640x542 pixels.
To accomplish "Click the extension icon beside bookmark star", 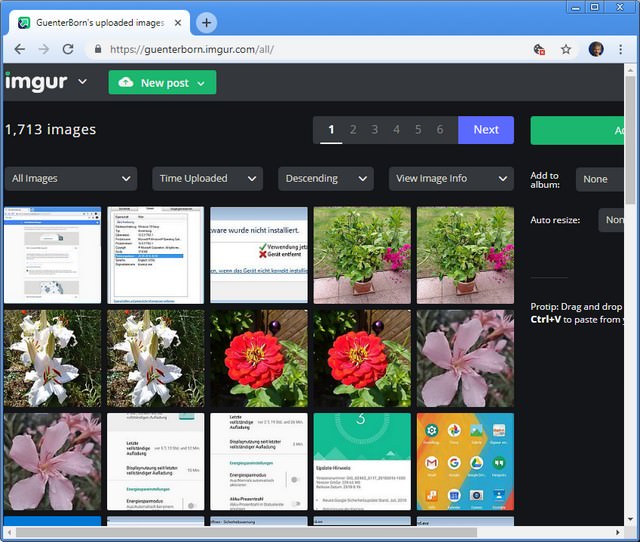I will pyautogui.click(x=539, y=49).
